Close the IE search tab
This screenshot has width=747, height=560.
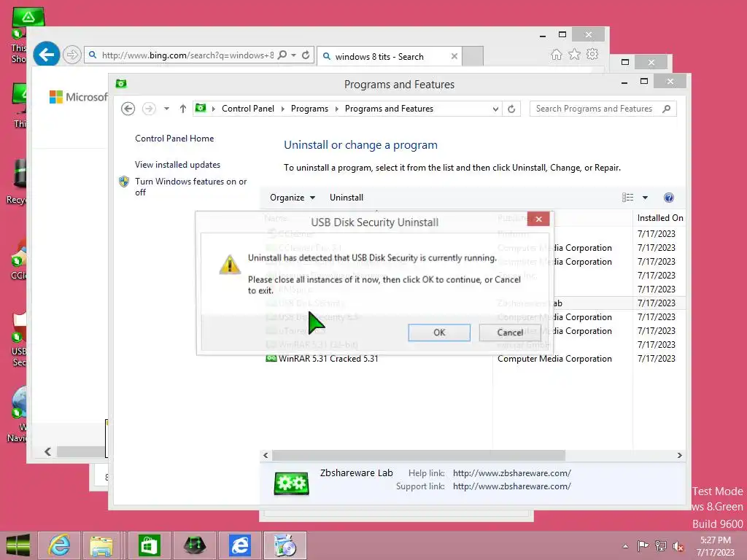pyautogui.click(x=454, y=56)
